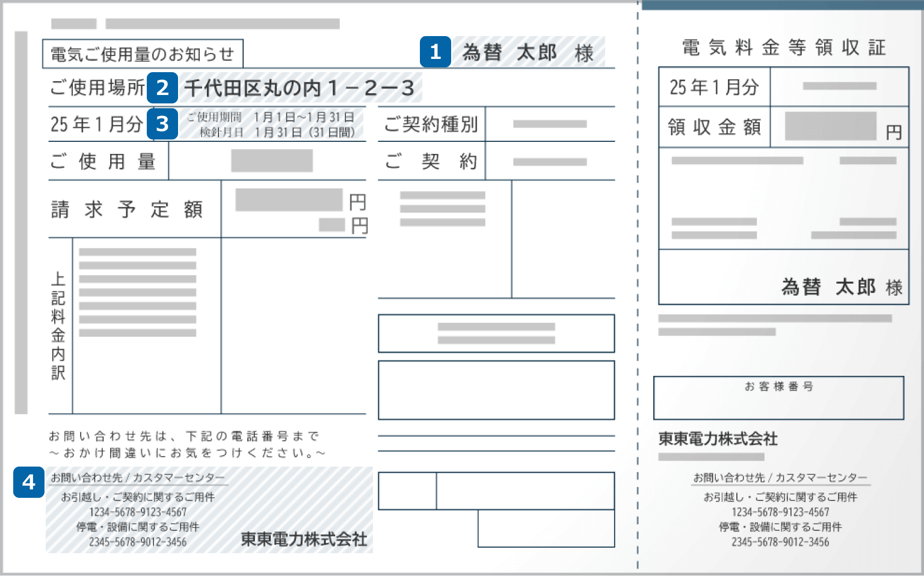Click 東東電力株式会社 in usage notice contact box
This screenshot has width=924, height=576.
[304, 539]
